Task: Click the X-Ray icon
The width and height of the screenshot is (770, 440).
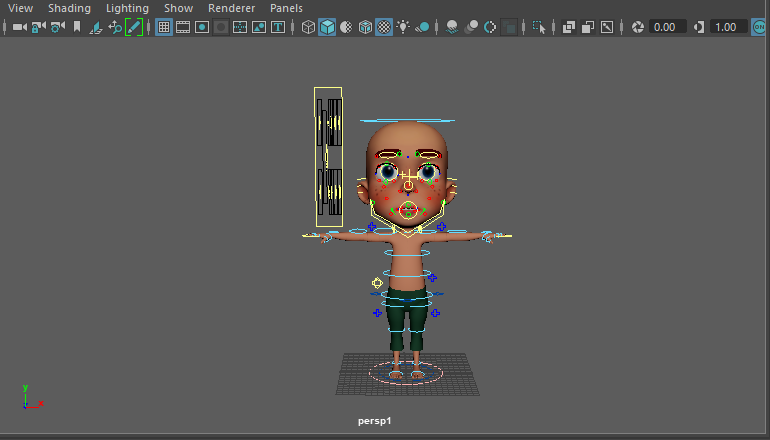Action: pyautogui.click(x=569, y=27)
